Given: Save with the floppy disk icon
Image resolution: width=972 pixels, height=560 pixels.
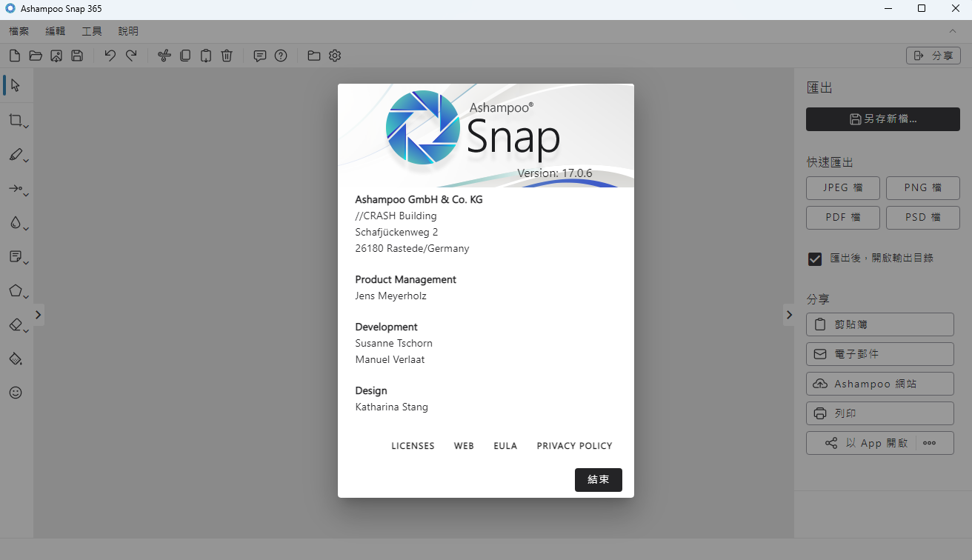Looking at the screenshot, I should [77, 56].
